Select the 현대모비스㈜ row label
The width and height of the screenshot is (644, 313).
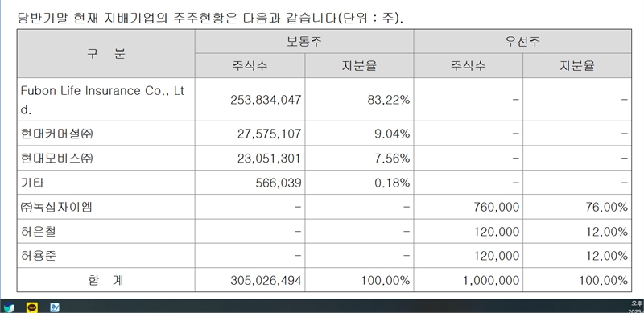pos(106,159)
